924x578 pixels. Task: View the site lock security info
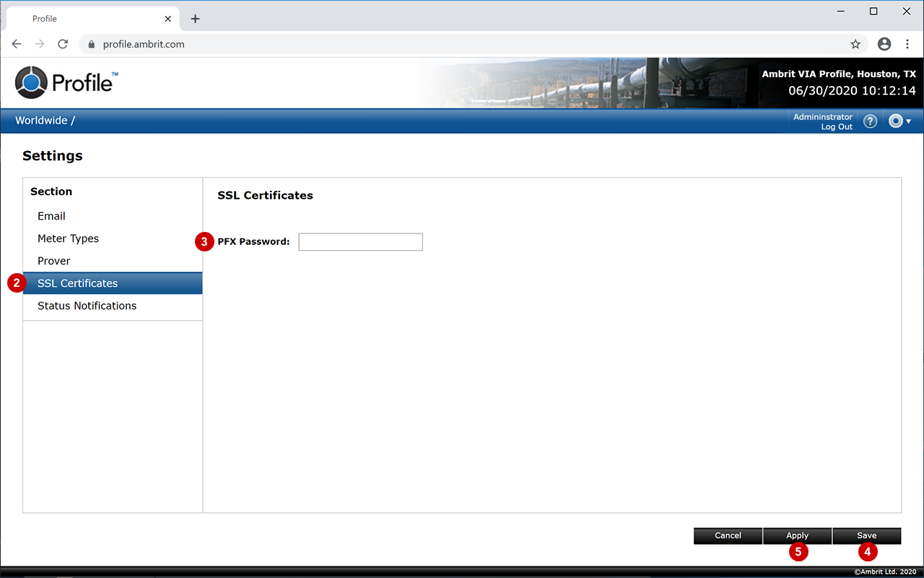point(91,44)
